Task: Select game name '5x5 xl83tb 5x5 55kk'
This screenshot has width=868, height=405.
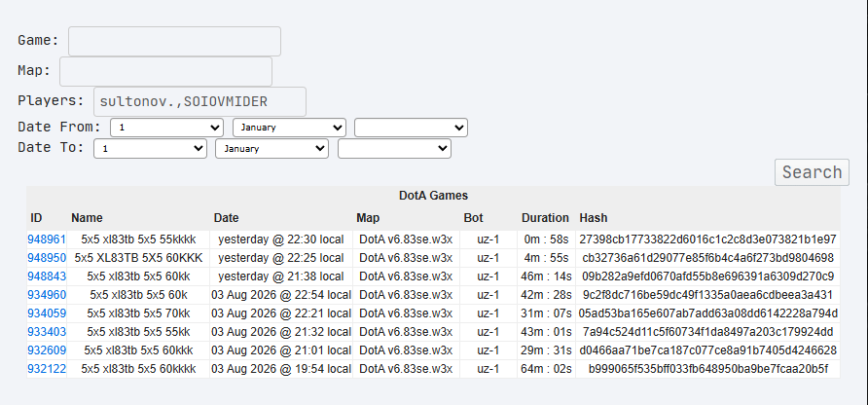Action: click(x=138, y=332)
